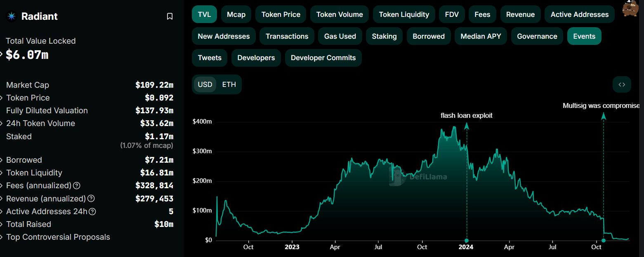This screenshot has height=257, width=644.
Task: Click the $10m total raised value
Action: point(164,224)
